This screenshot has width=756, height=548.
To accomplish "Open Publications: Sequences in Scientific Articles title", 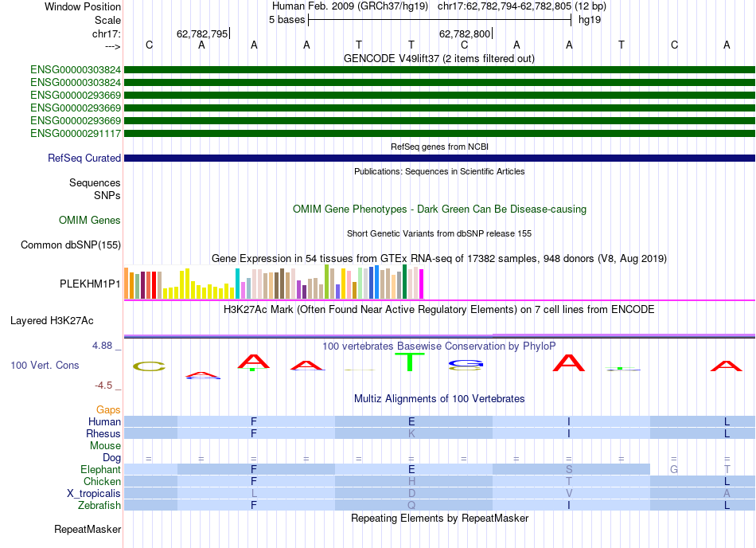I will pyautogui.click(x=439, y=171).
